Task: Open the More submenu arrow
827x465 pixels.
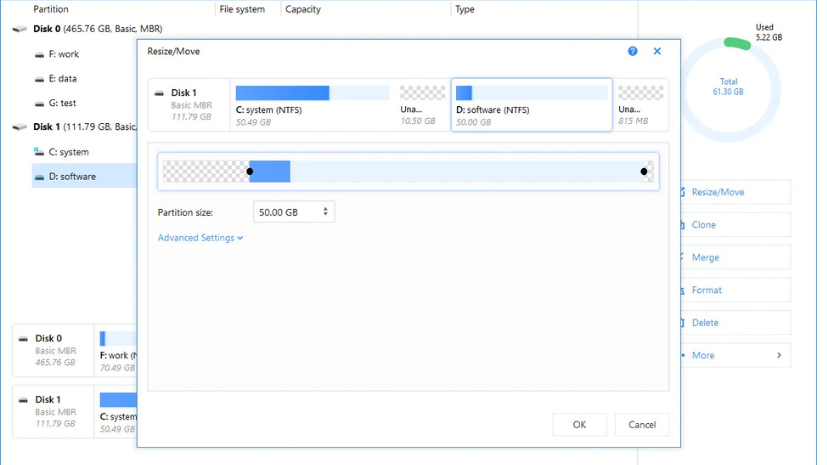Action: (x=779, y=355)
